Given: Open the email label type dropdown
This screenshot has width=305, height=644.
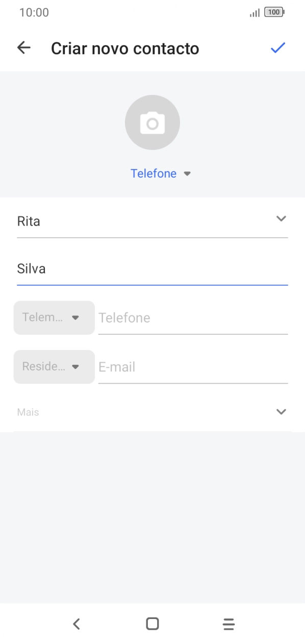Looking at the screenshot, I should point(54,366).
